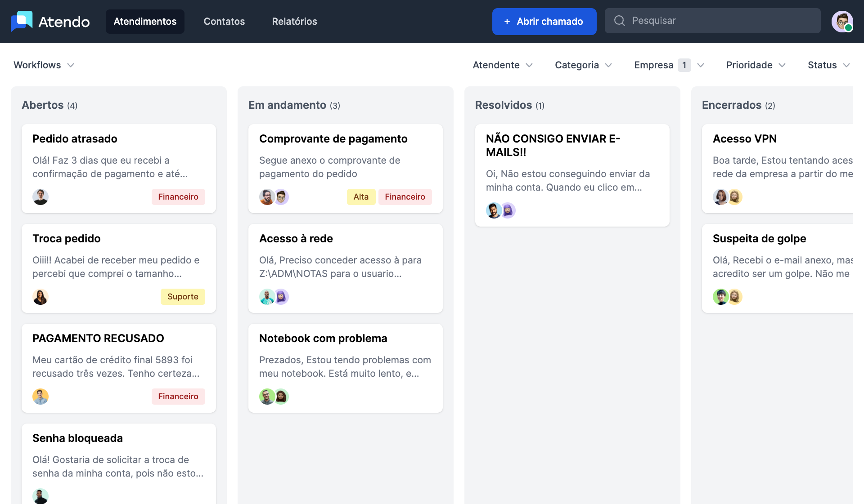Open the user profile avatar menu
This screenshot has width=864, height=504.
842,21
